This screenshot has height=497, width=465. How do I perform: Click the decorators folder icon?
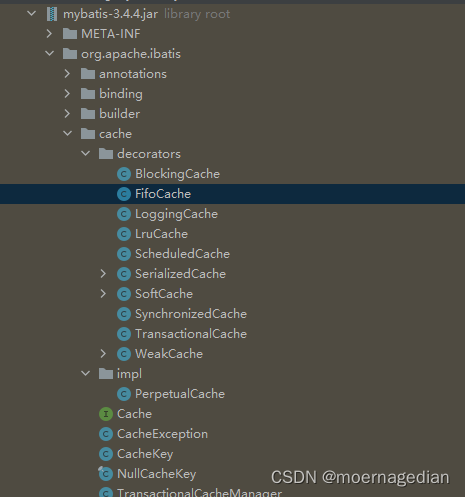[106, 154]
